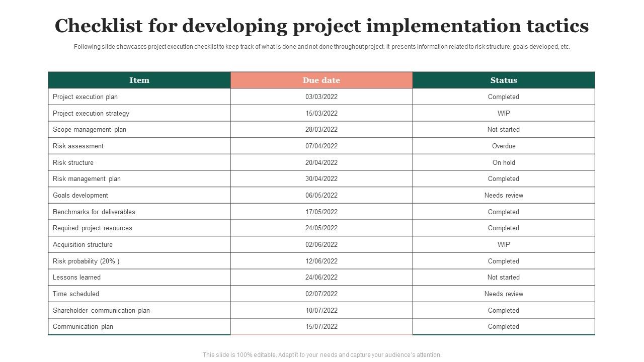
Task: Click 'Completed' status for Benchmarks for deliverables
Action: 504,212
